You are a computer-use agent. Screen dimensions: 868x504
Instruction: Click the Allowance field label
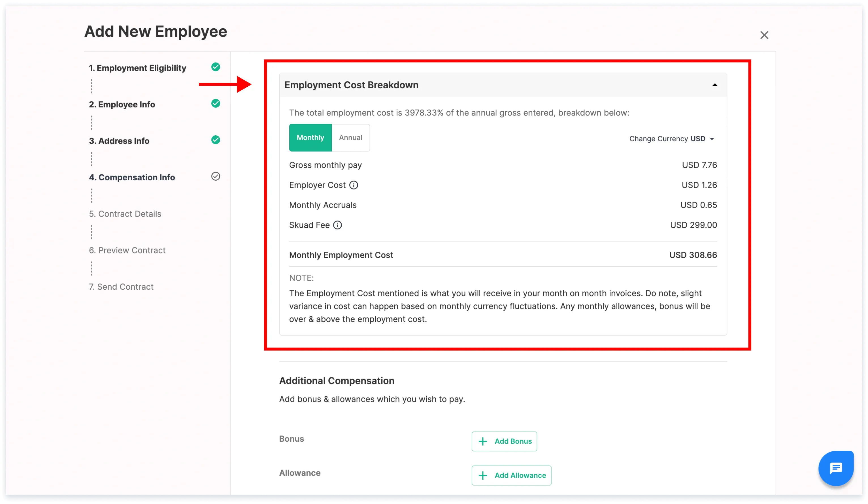[300, 473]
